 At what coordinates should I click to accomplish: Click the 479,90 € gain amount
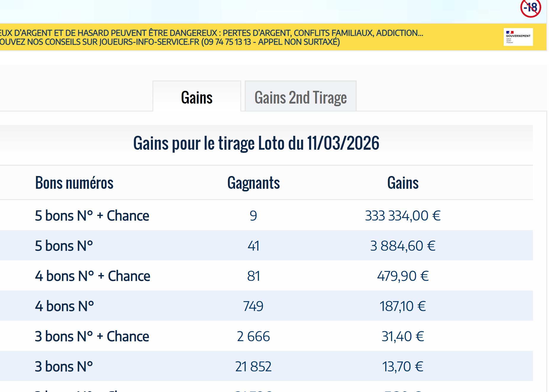pos(403,276)
